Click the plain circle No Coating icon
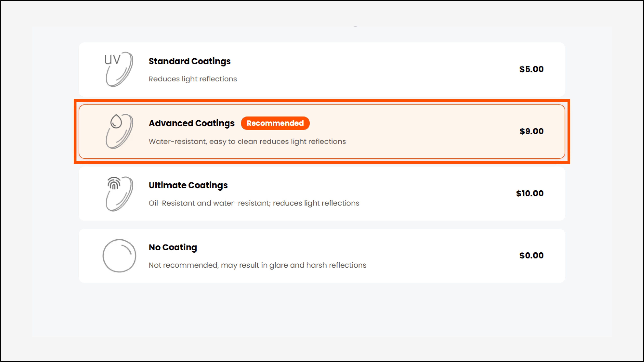This screenshot has width=644, height=362. 119,256
